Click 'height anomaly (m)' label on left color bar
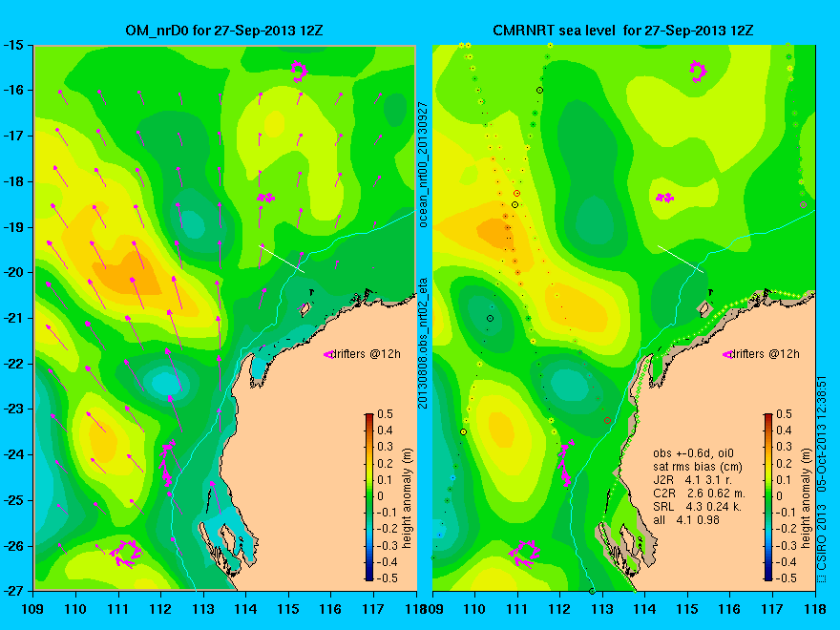 click(408, 497)
